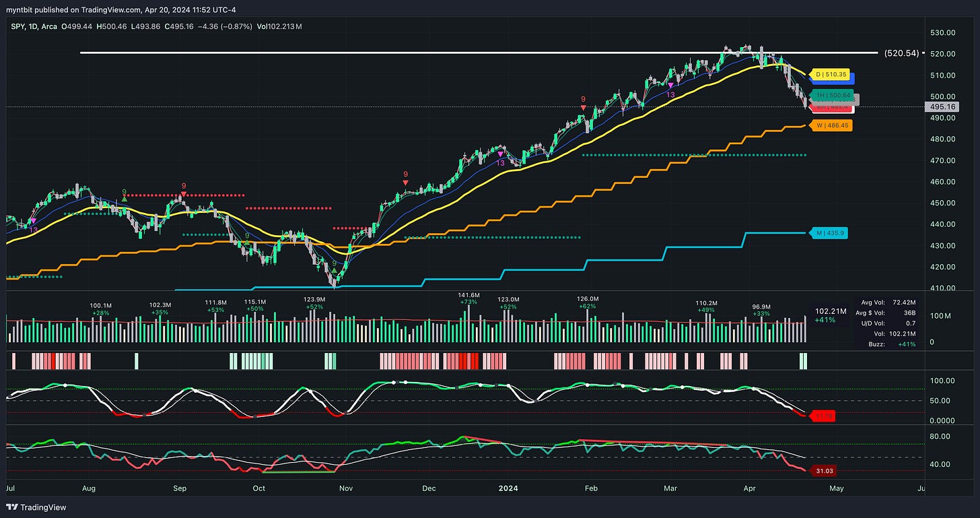980x518 pixels.
Task: Click the red 9 marker above late-January candles
Action: coord(583,102)
